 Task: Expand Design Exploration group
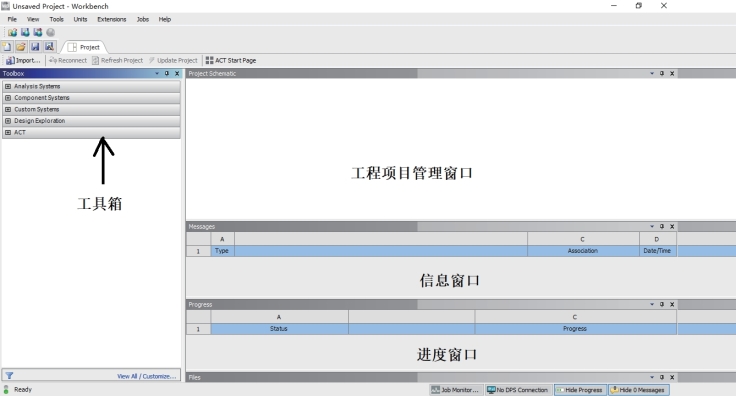[8, 121]
